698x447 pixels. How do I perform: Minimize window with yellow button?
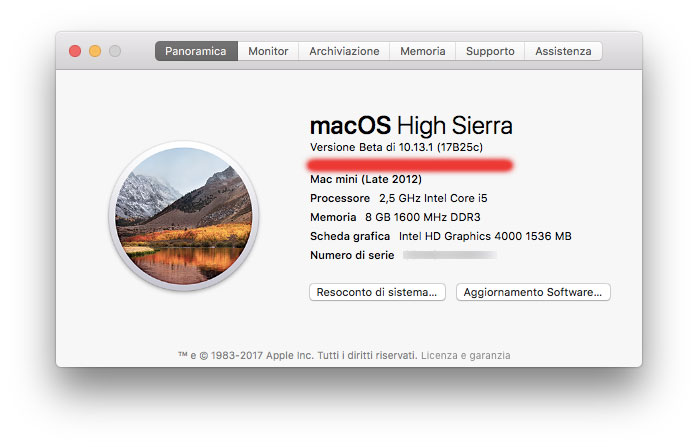(95, 51)
